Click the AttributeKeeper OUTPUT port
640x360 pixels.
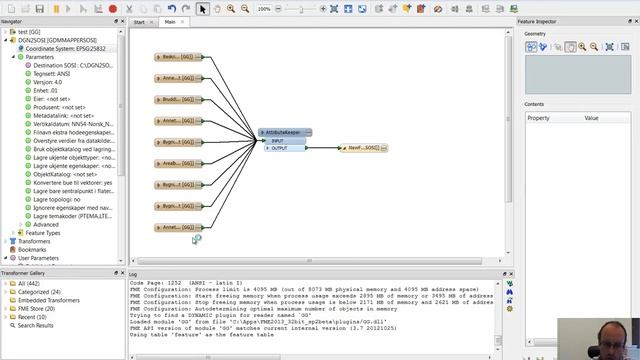pyautogui.click(x=285, y=148)
